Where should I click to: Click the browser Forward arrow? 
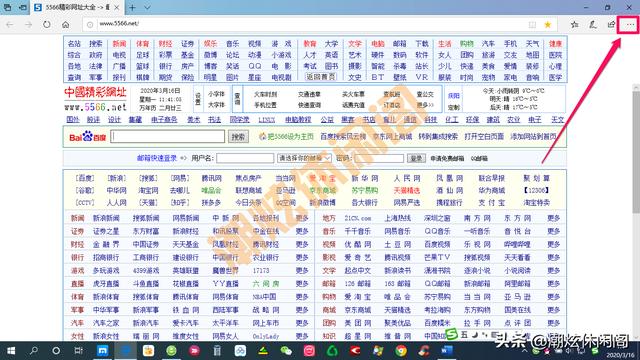coord(28,24)
